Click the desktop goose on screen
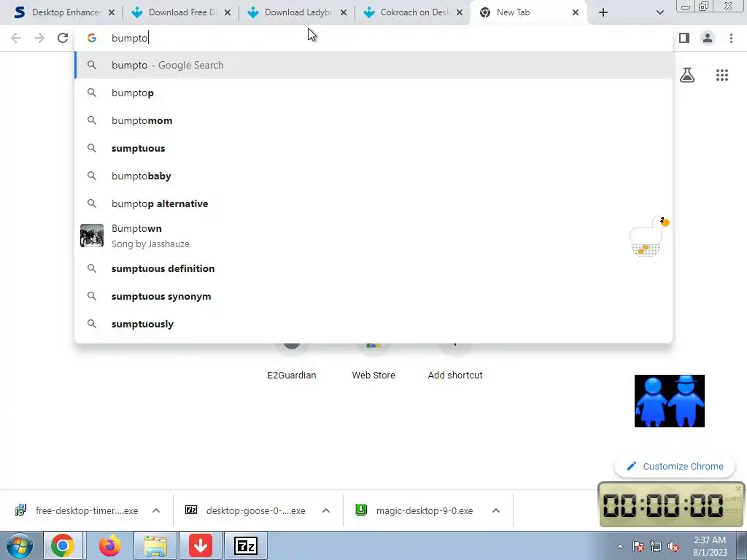Image resolution: width=747 pixels, height=560 pixels. point(649,236)
